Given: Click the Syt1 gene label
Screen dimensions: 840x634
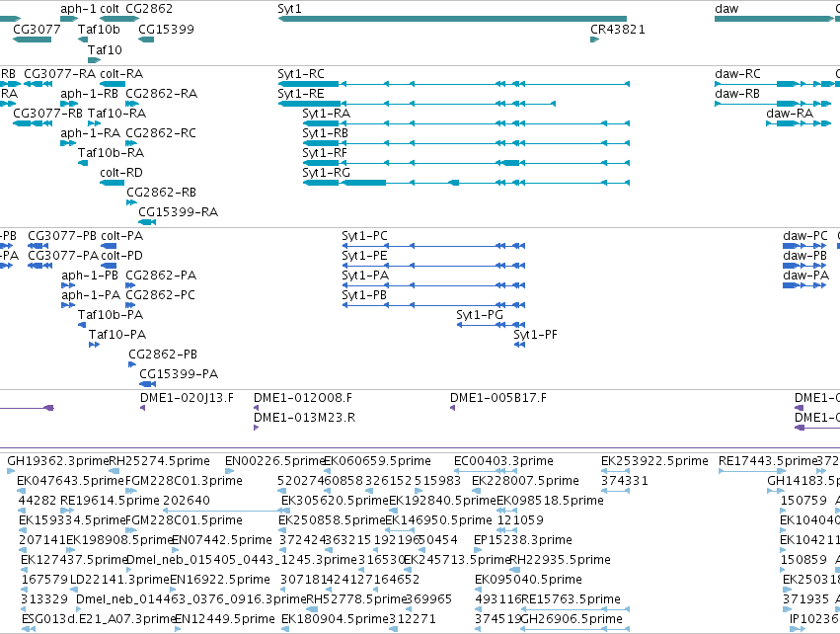Looking at the screenshot, I should (289, 9).
